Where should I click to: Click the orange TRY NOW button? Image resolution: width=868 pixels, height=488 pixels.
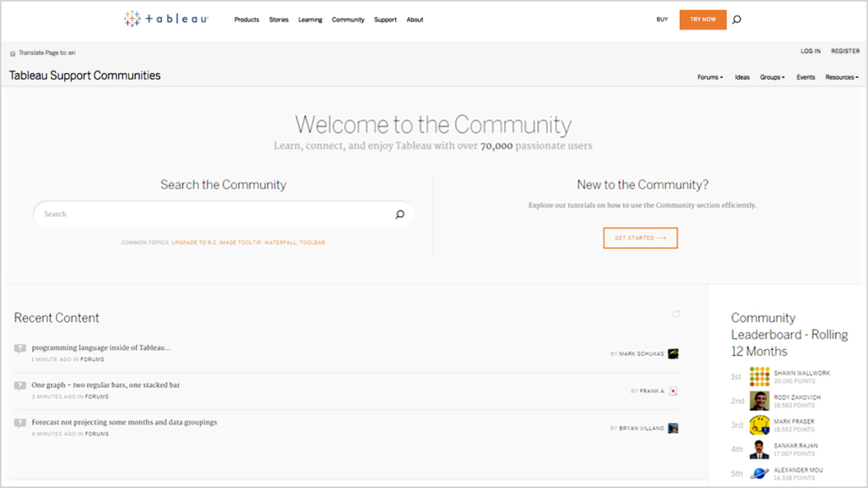point(703,19)
